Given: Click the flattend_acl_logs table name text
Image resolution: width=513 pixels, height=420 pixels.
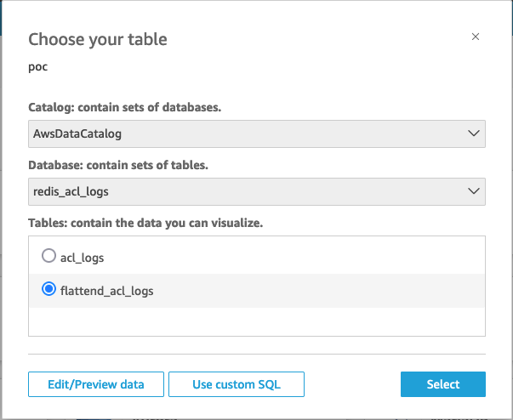Looking at the screenshot, I should tap(106, 291).
